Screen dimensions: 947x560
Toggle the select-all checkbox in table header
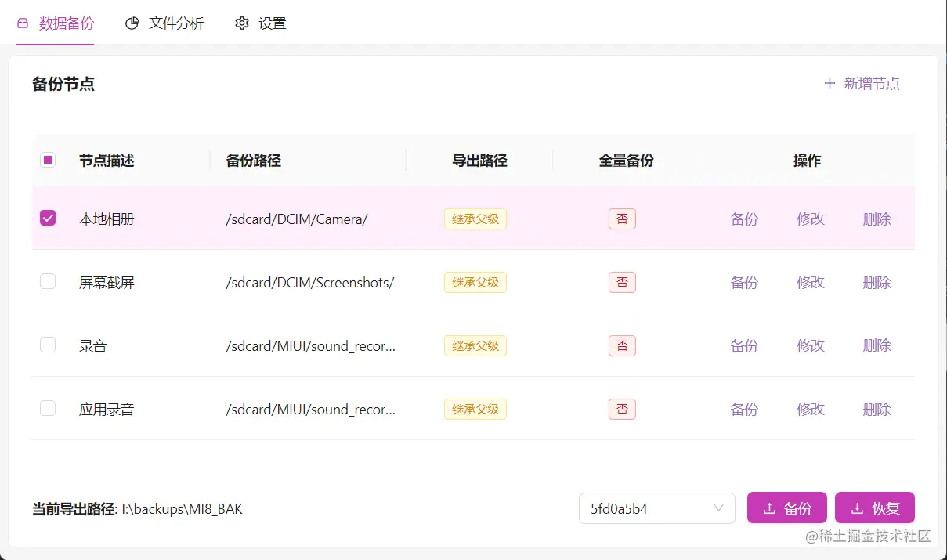(48, 160)
